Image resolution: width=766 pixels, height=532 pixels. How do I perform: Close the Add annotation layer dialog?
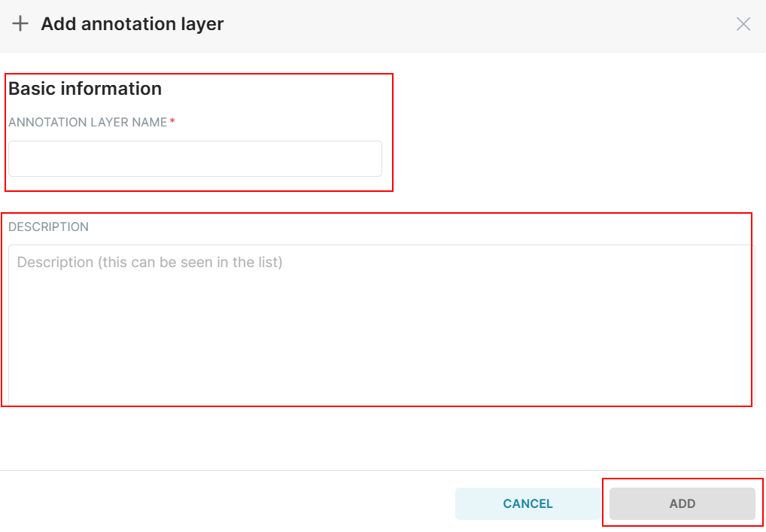click(x=743, y=24)
